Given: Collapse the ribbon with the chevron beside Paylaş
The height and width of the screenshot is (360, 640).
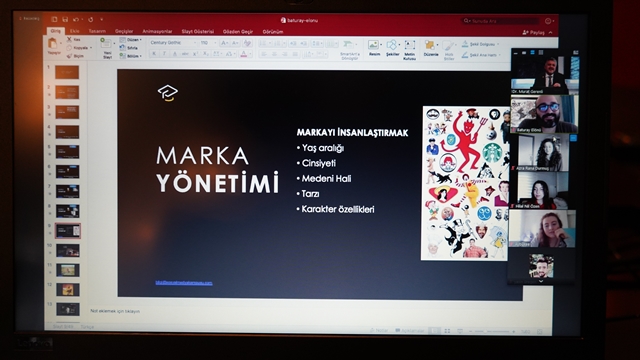Looking at the screenshot, I should coord(551,32).
